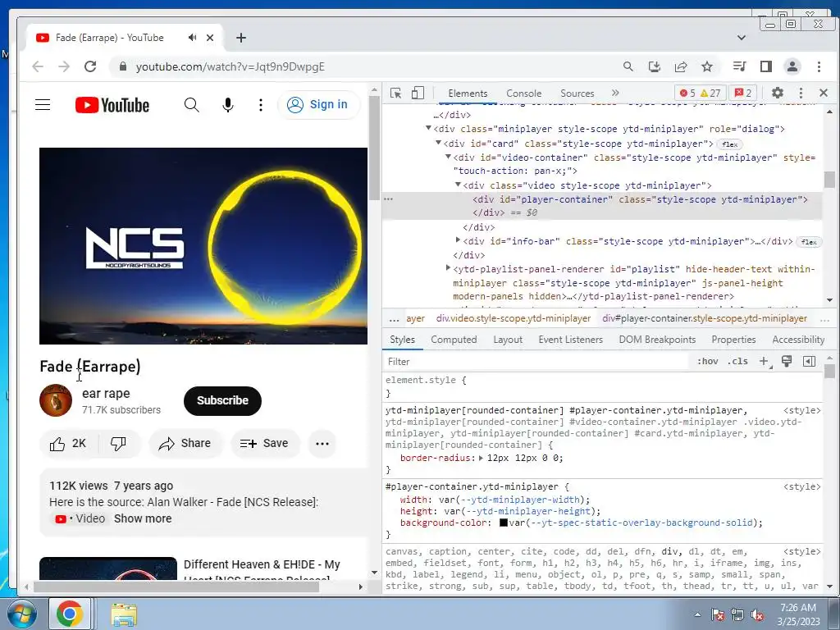The width and height of the screenshot is (840, 630).
Task: Show more DevTools tabs chevron
Action: [x=615, y=93]
